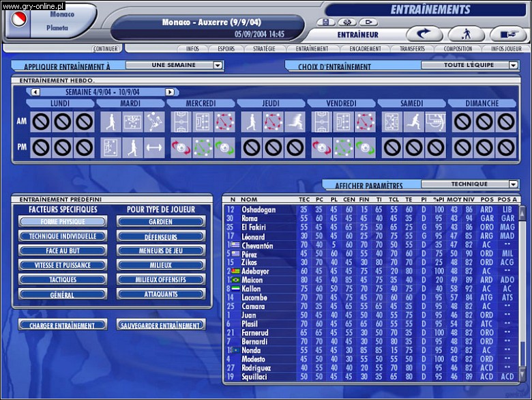Open the Infos tab
The image size is (532, 400).
[x=192, y=48]
